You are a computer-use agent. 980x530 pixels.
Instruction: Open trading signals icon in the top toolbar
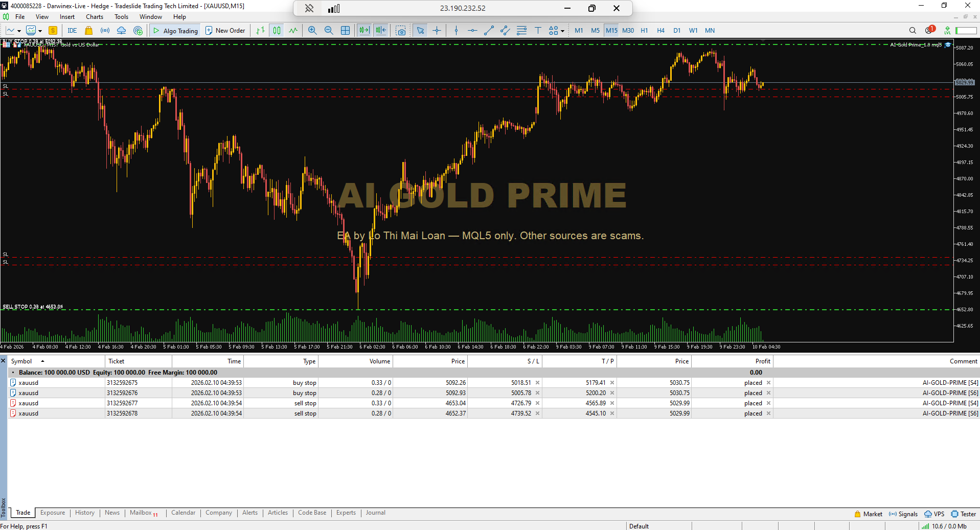pyautogui.click(x=105, y=31)
